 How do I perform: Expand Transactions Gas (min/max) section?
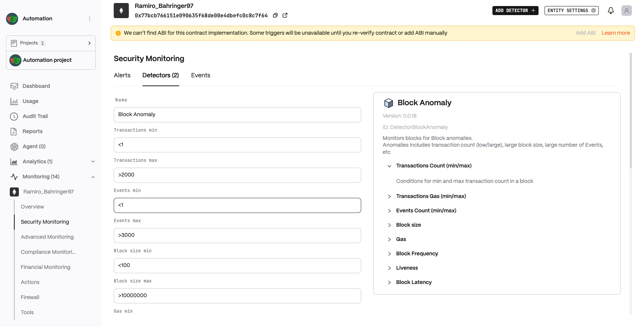click(x=389, y=197)
